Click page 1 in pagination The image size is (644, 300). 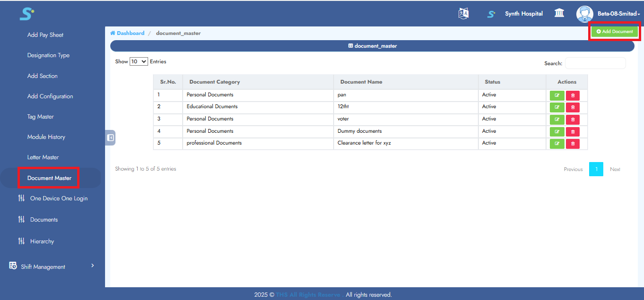pos(596,169)
